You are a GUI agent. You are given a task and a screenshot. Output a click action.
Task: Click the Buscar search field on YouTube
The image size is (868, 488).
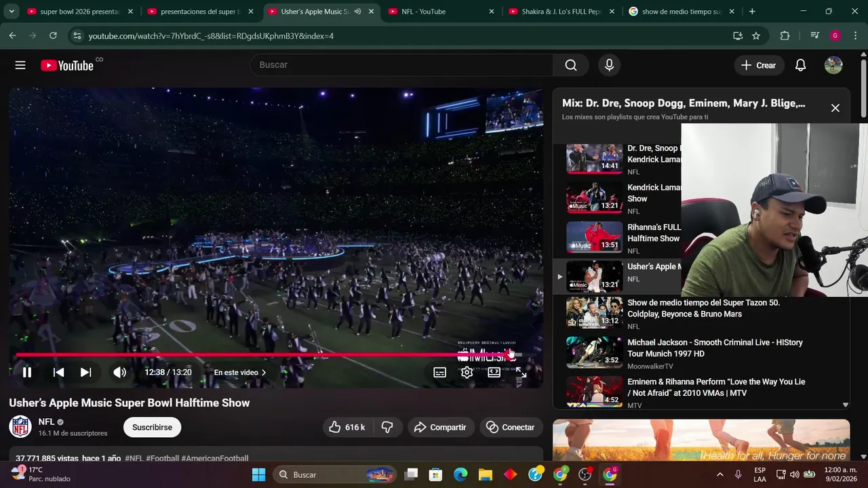point(401,65)
